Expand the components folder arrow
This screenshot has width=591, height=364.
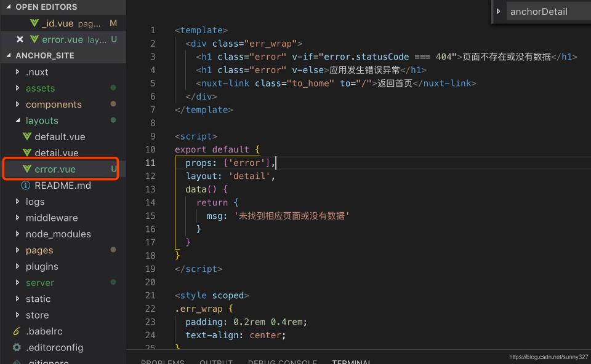click(x=17, y=104)
